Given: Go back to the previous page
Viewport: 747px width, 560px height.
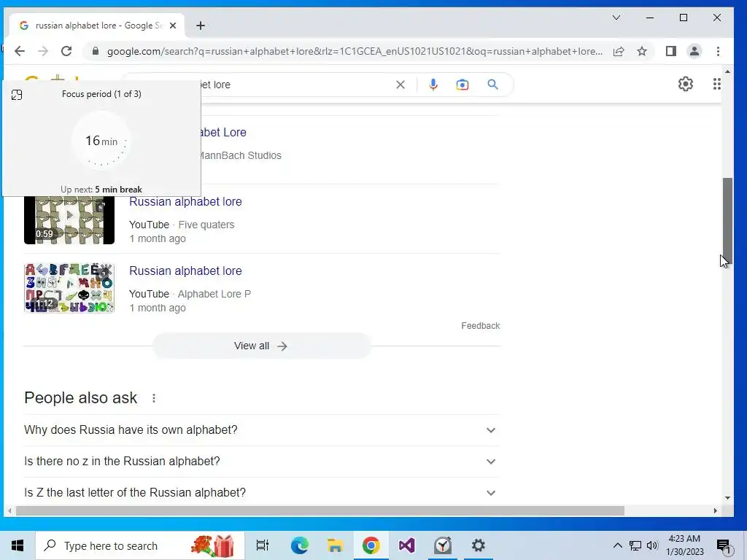Looking at the screenshot, I should click(x=20, y=51).
